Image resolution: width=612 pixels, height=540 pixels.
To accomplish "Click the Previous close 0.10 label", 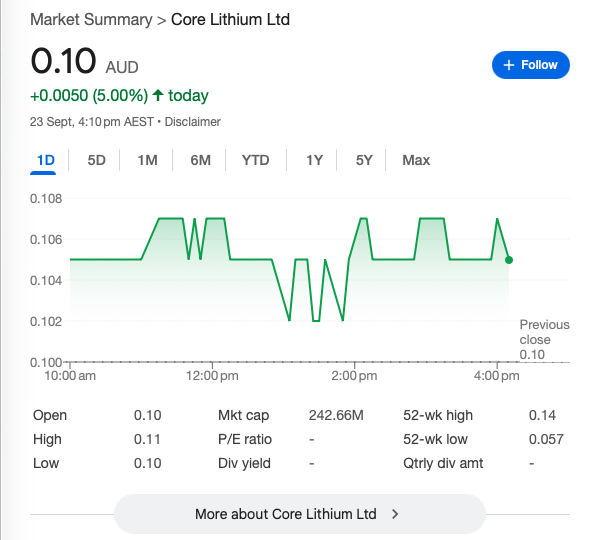I will [544, 339].
